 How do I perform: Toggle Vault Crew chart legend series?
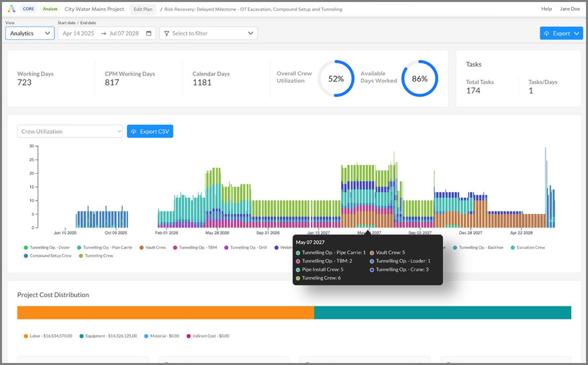(x=152, y=247)
